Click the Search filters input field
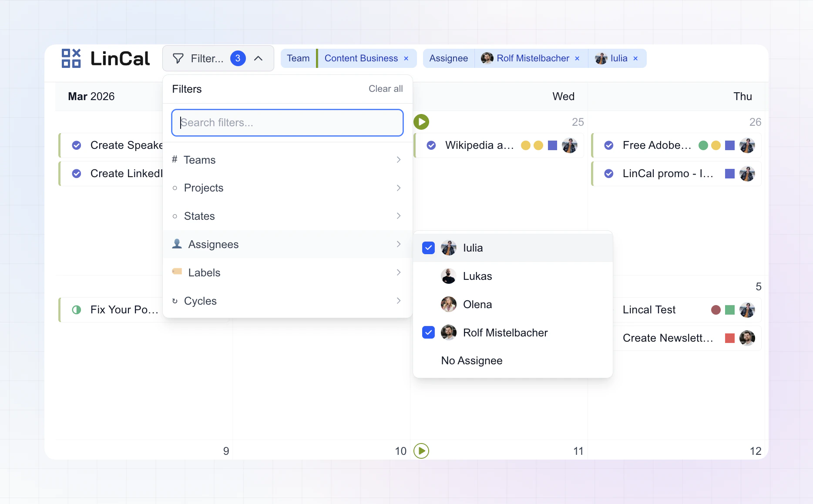The image size is (813, 504). (287, 123)
